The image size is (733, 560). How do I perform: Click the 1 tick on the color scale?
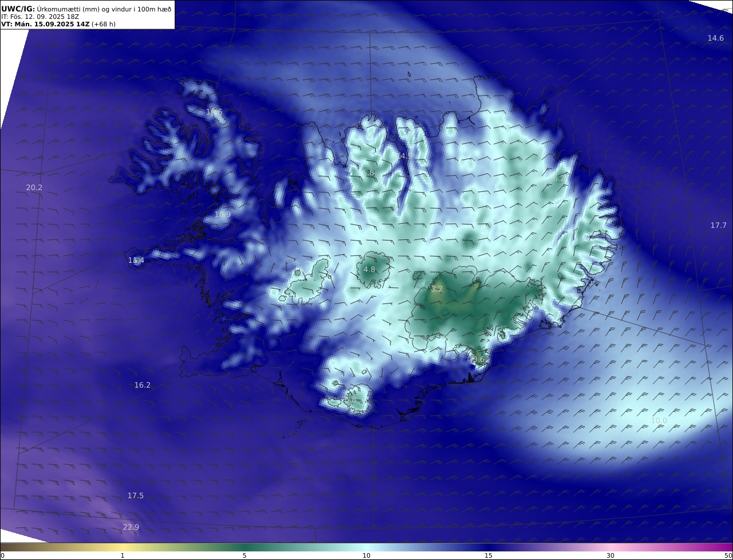tap(122, 555)
